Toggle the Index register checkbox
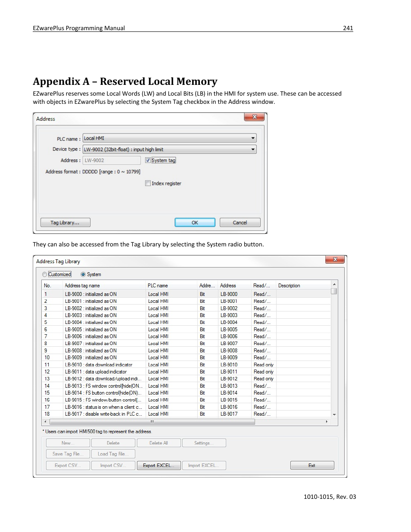Viewport: 411px width, 532px height. tap(148, 183)
